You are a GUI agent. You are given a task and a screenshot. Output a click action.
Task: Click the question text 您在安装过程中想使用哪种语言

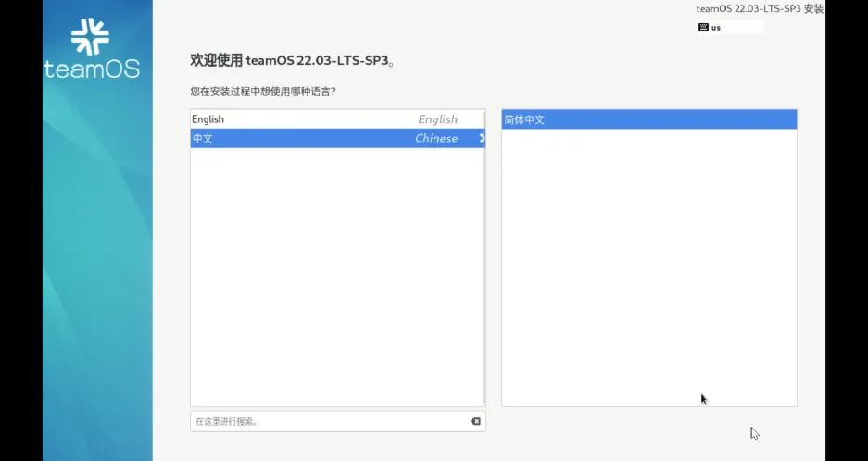263,92
